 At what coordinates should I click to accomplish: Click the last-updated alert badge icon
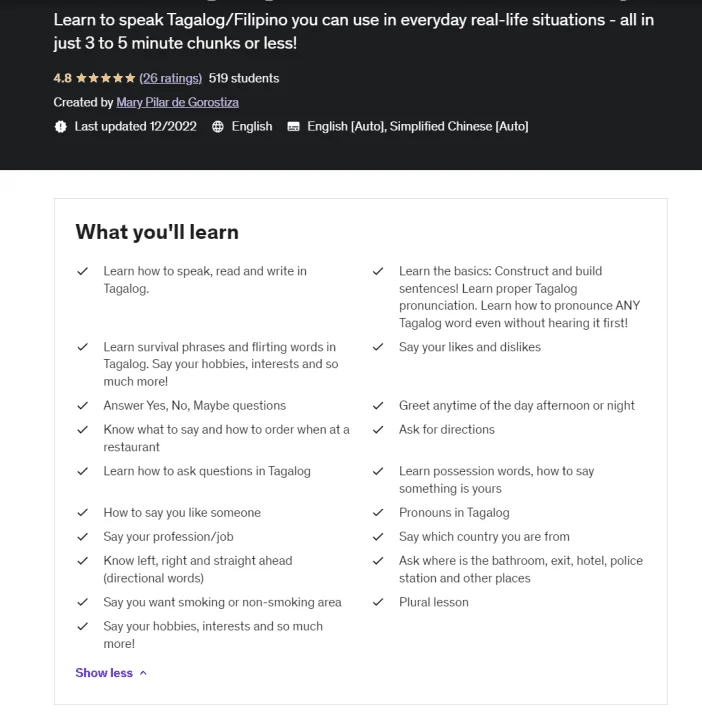tap(60, 126)
